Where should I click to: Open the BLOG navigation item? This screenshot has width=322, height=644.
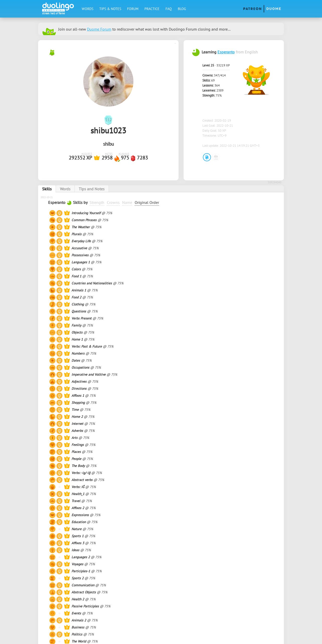pos(182,9)
